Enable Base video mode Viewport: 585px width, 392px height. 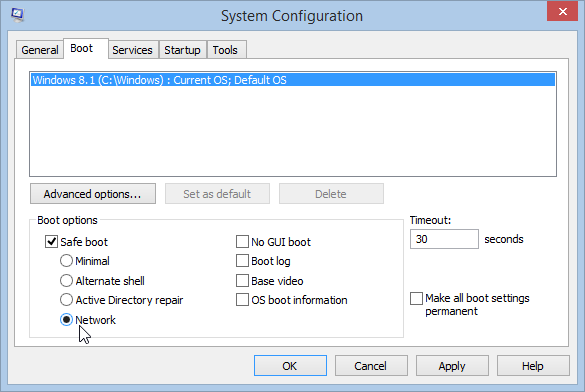point(243,280)
